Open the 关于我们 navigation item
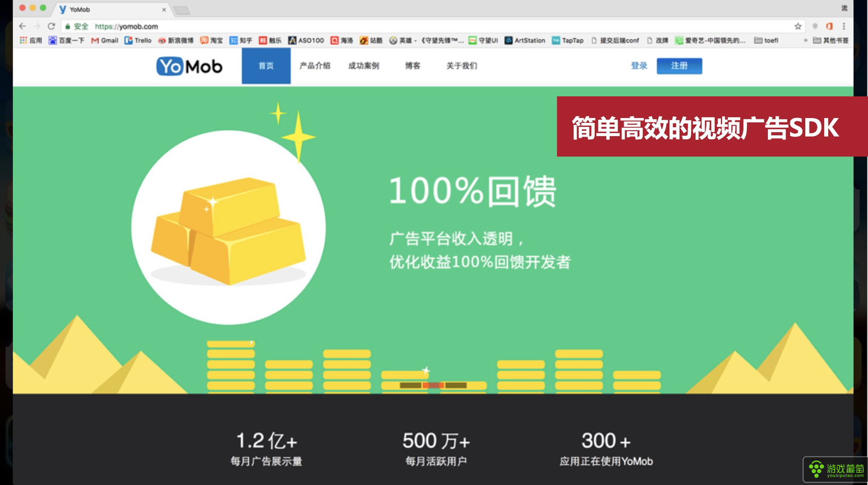868x485 pixels. 462,66
